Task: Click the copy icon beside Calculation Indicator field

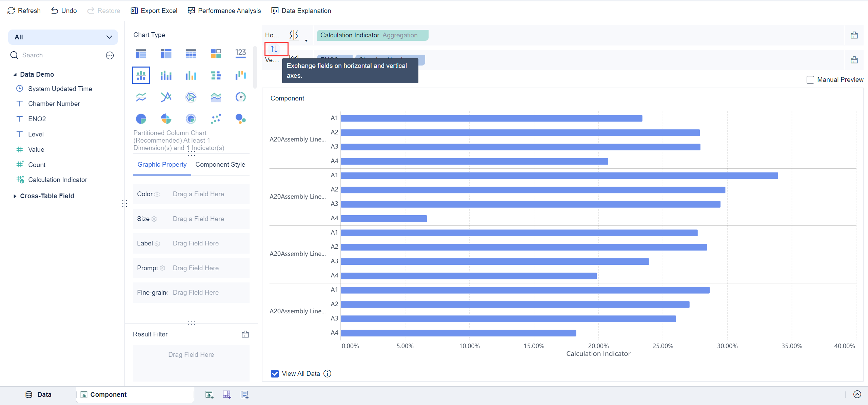Action: click(854, 35)
